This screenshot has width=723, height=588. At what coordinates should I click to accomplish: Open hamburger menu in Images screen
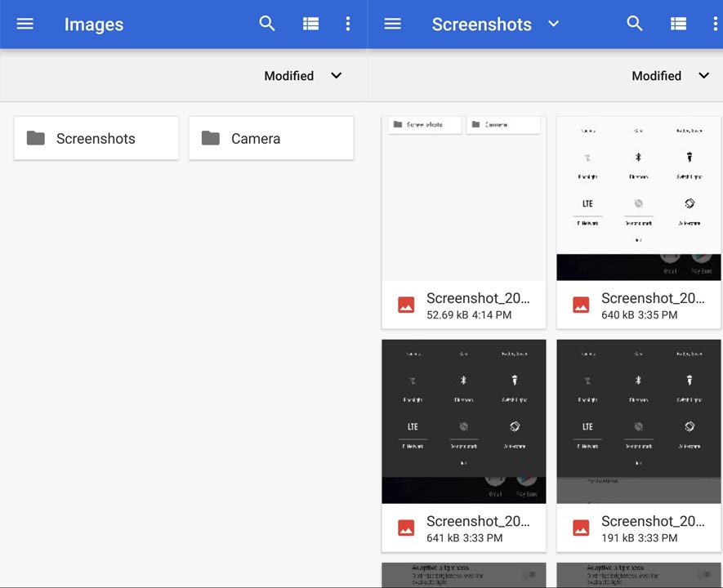[25, 24]
